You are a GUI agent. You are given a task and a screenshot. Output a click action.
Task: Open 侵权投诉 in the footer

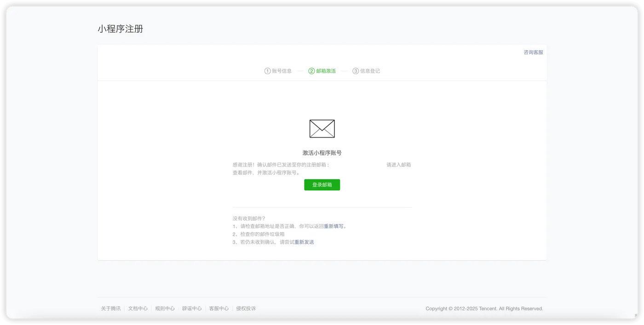pyautogui.click(x=246, y=308)
